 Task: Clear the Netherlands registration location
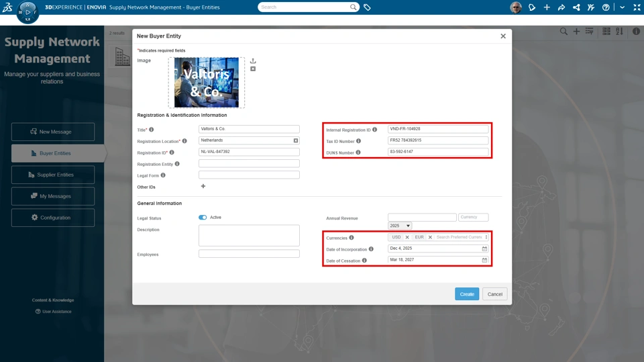296,140
